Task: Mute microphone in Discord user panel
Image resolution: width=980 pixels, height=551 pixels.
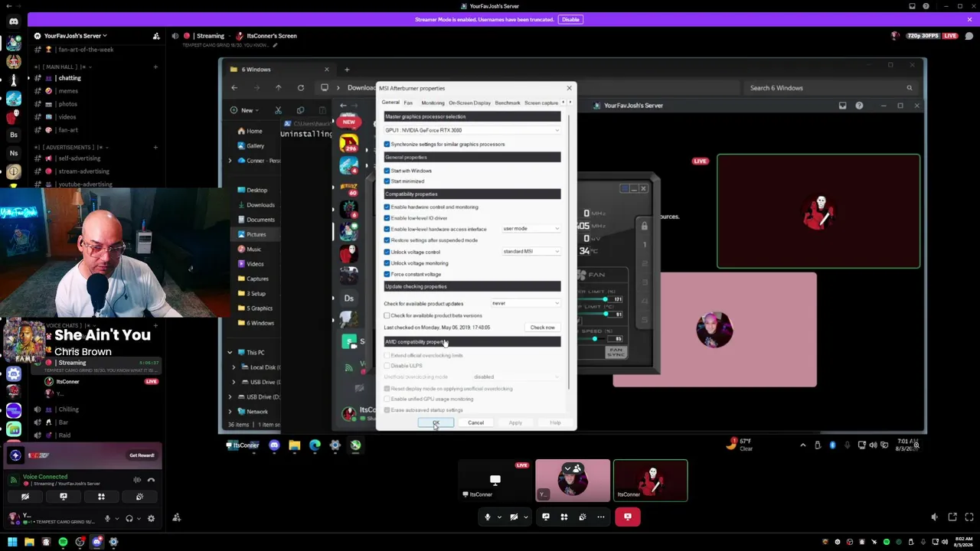Action: coord(107,518)
